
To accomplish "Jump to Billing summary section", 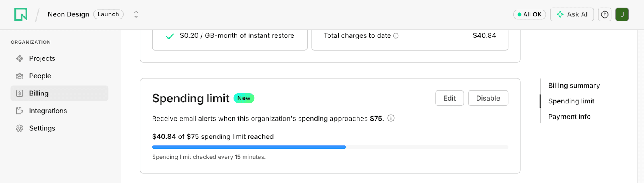I will tap(574, 86).
